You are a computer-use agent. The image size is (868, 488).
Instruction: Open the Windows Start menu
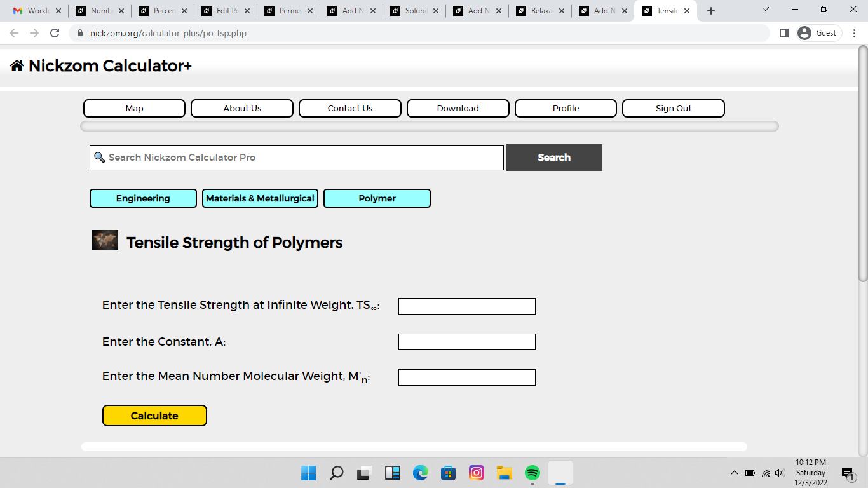tap(308, 473)
